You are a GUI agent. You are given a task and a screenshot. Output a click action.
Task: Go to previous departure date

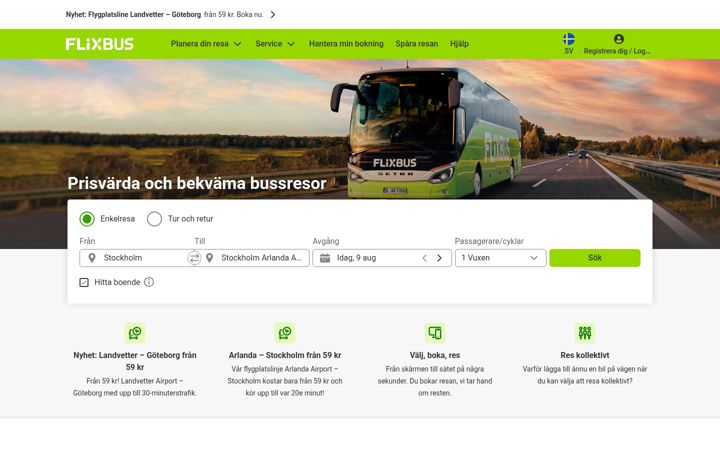[425, 258]
